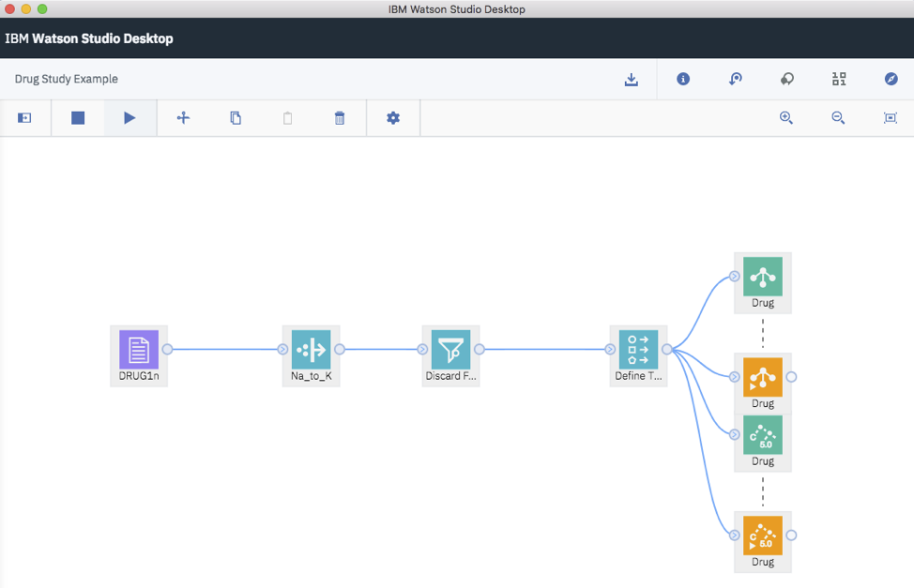Click the add node plus icon
Screen dimensions: 914x588
point(183,118)
